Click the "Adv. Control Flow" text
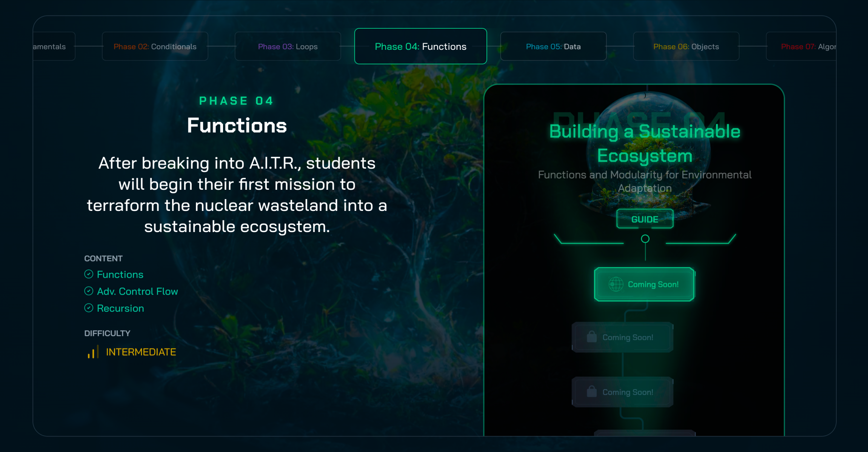The height and width of the screenshot is (452, 868). pyautogui.click(x=137, y=292)
